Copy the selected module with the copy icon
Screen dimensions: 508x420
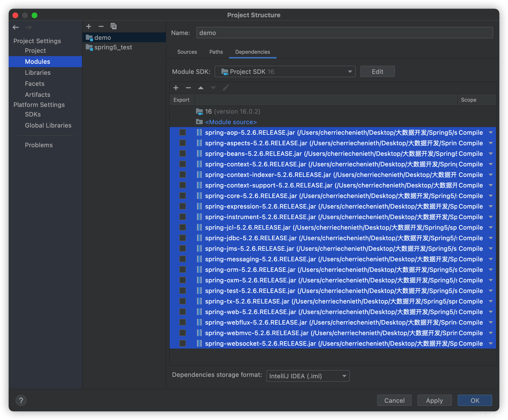(x=114, y=26)
